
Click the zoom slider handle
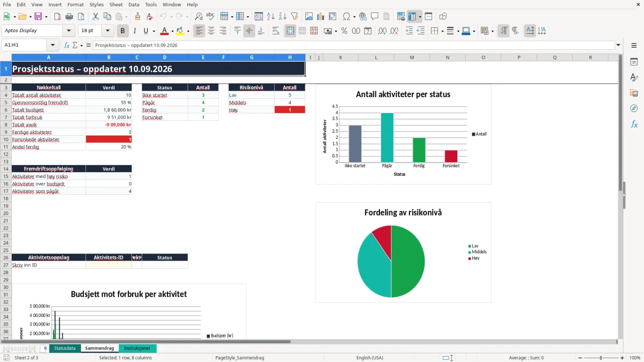(x=601, y=358)
